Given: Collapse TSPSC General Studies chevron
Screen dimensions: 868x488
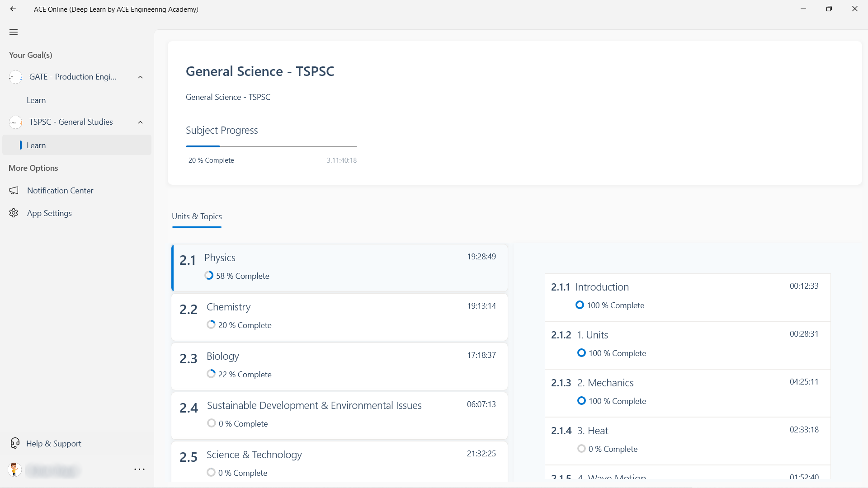Looking at the screenshot, I should (x=141, y=122).
